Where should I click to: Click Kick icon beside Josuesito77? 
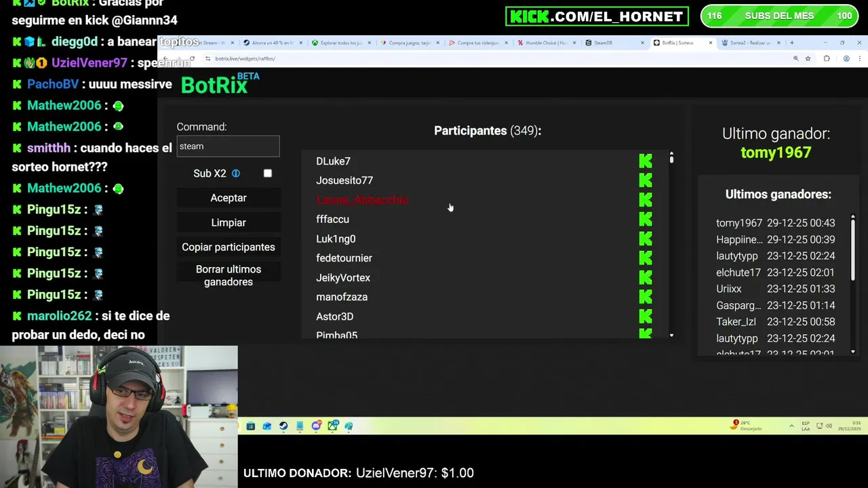pyautogui.click(x=646, y=180)
